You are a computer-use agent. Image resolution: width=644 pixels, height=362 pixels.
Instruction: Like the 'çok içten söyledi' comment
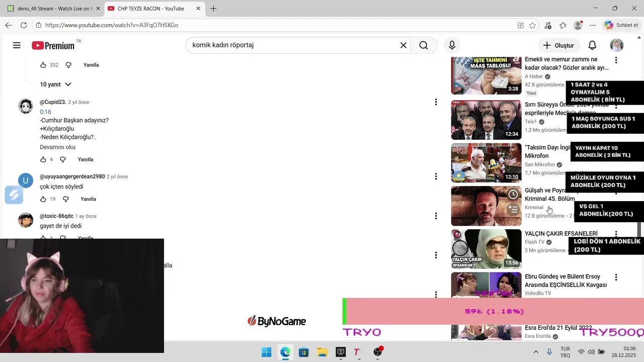click(x=43, y=199)
